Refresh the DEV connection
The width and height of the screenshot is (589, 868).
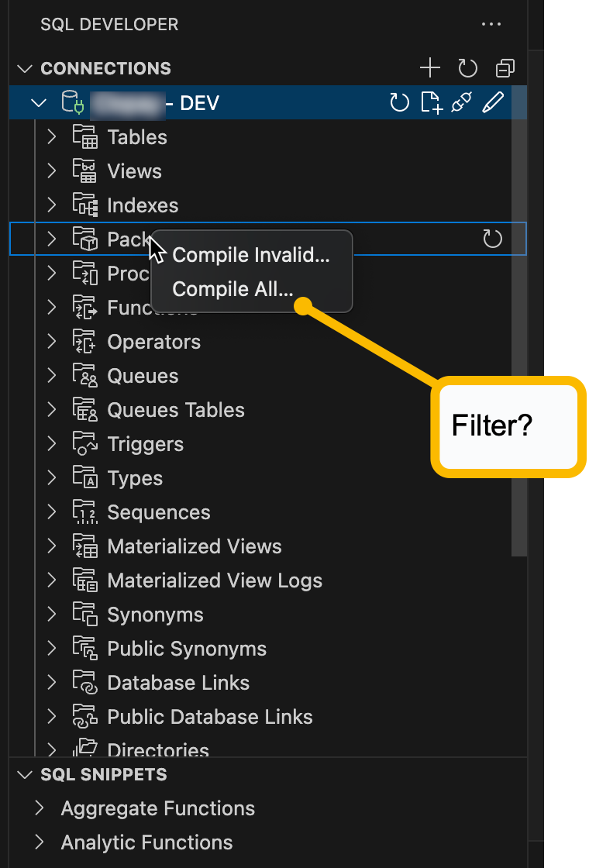point(399,102)
